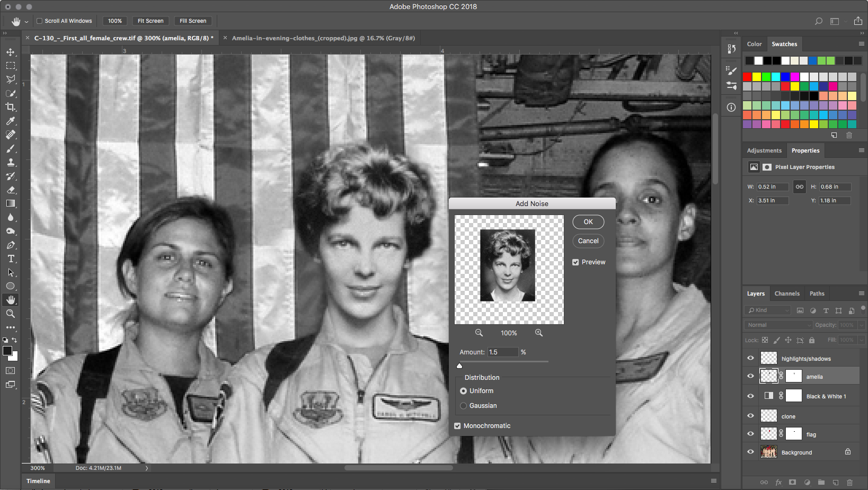Click the noise Amount slider handle
Viewport: 868px width, 490px height.
(459, 366)
